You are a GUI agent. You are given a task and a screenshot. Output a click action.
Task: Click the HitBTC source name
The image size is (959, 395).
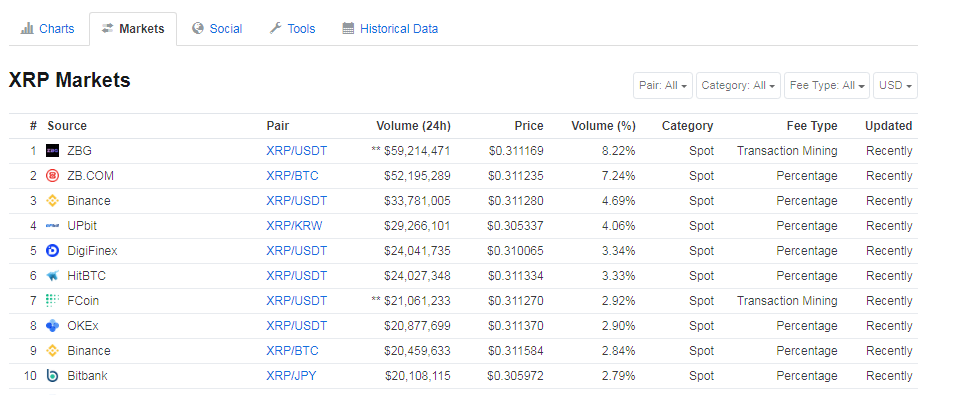[x=86, y=276]
